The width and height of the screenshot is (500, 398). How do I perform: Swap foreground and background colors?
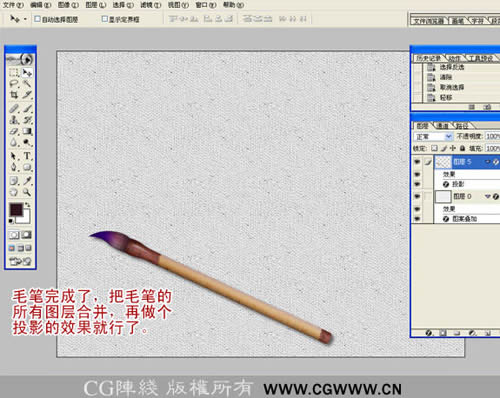click(28, 205)
